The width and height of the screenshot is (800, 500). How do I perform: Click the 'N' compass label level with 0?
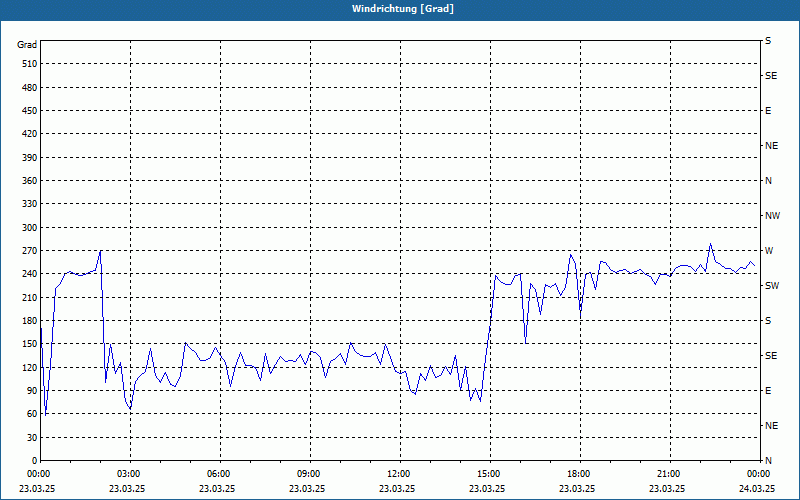[768, 461]
